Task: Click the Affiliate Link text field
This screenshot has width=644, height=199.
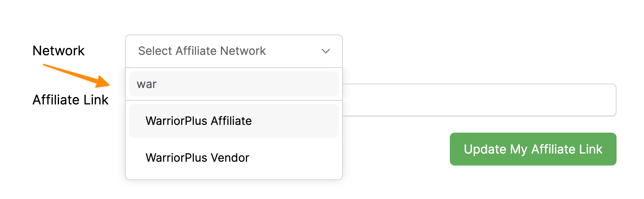Action: (x=478, y=100)
